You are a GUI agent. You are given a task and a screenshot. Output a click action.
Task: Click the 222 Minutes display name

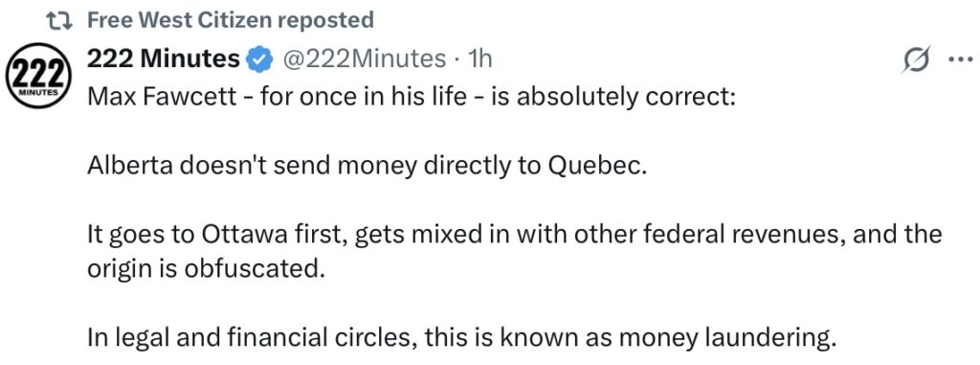click(x=163, y=58)
